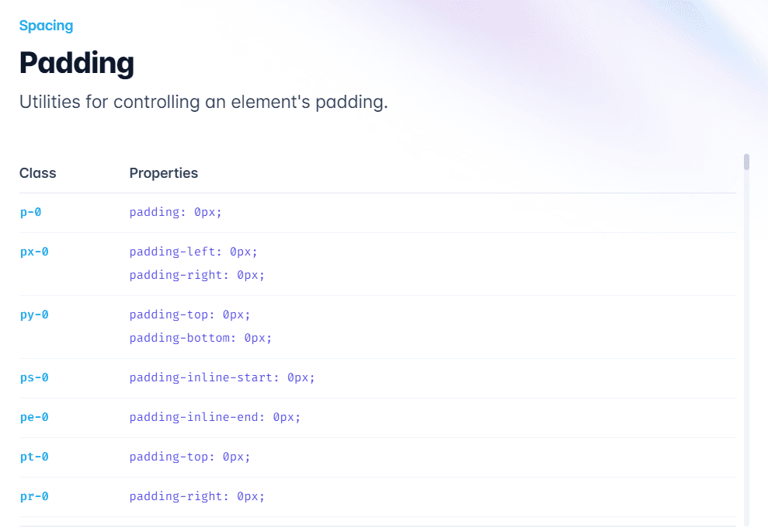Click the page description subtitle text
Image resolution: width=768 pixels, height=532 pixels.
[x=203, y=102]
